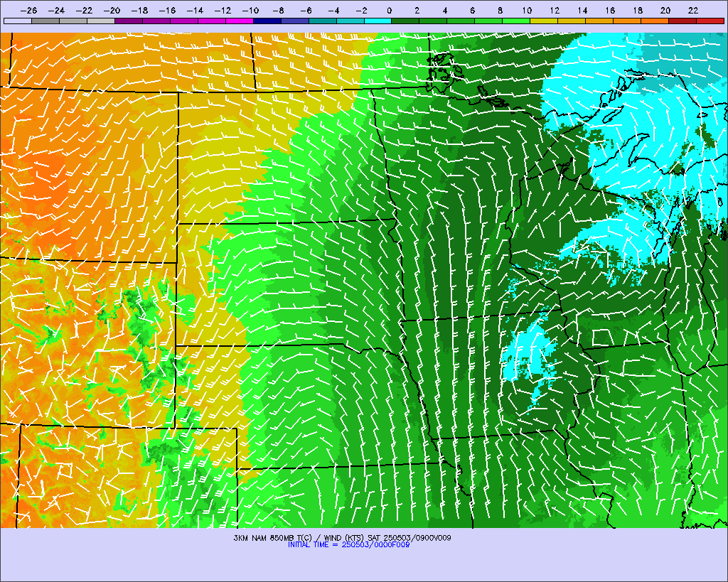Screen dimensions: 728x582
Task: Click the "6" legend label
Action: (472, 11)
